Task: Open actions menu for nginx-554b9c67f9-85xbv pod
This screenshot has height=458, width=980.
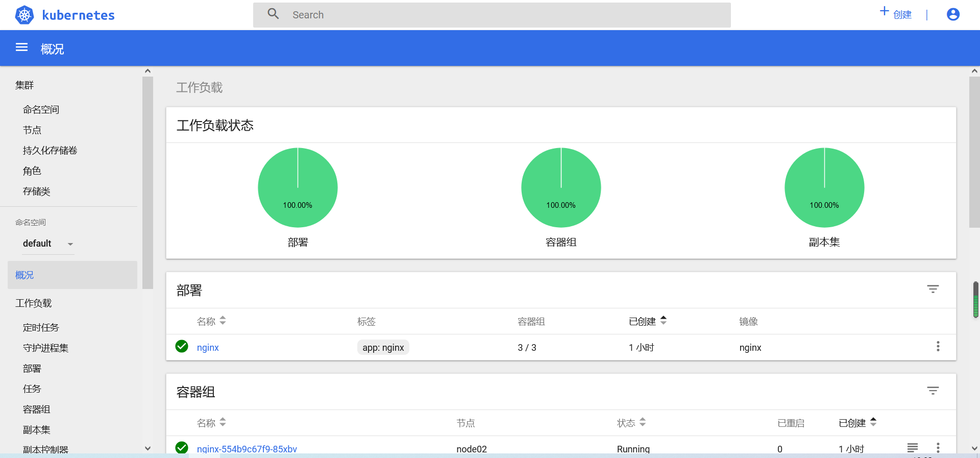Action: pyautogui.click(x=938, y=448)
